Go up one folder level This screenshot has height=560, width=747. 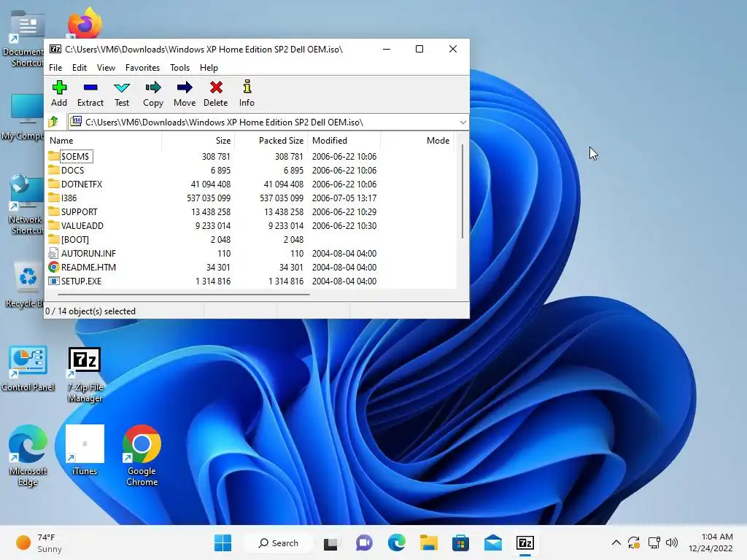[x=53, y=122]
